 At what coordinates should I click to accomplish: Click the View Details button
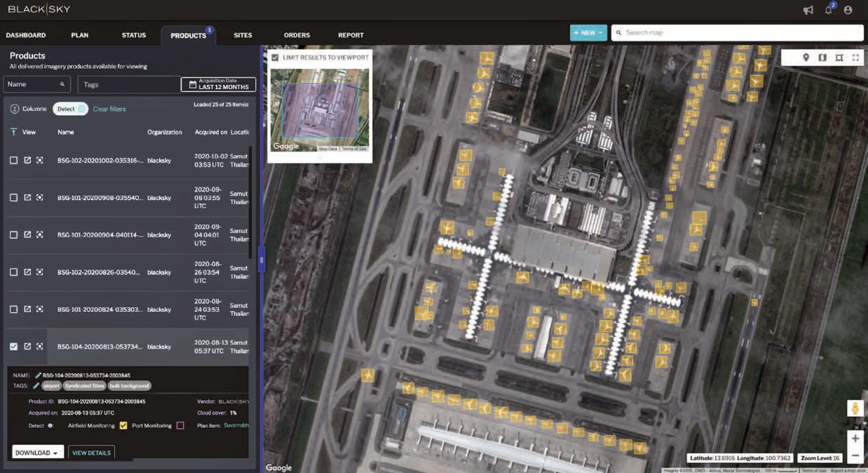click(91, 453)
